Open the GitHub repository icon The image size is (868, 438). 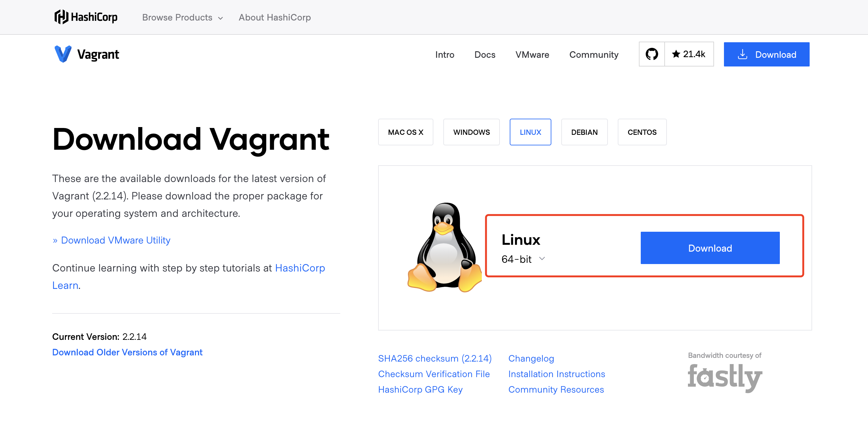point(652,54)
